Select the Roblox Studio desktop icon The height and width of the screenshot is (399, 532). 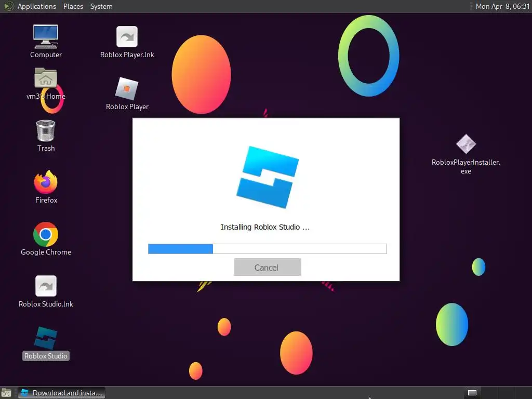pyautogui.click(x=46, y=338)
